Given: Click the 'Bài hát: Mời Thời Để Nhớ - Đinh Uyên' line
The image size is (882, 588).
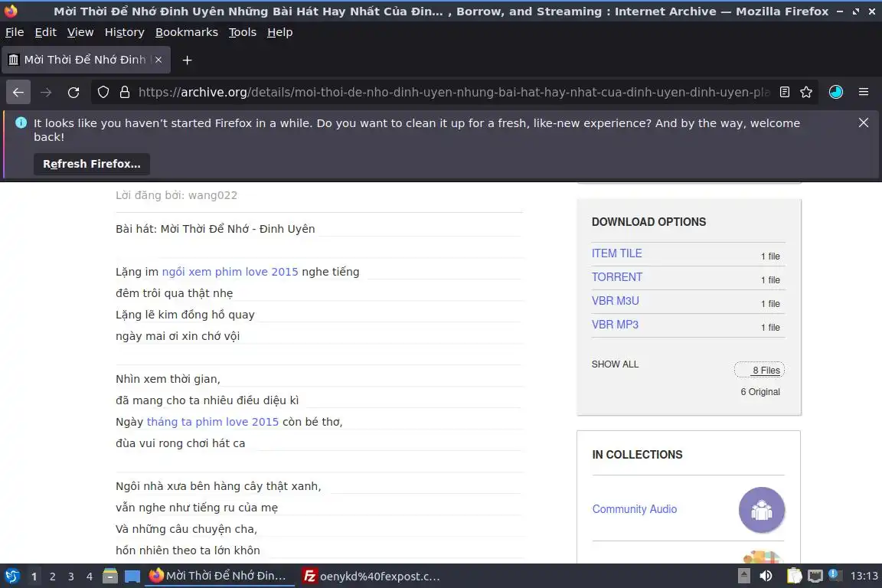Looking at the screenshot, I should (x=215, y=229).
